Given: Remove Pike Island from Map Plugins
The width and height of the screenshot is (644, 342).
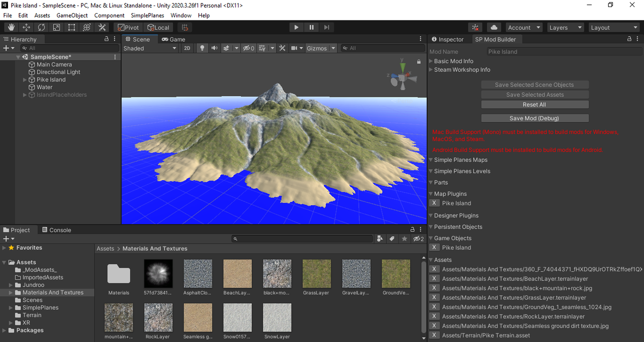Looking at the screenshot, I should coord(434,203).
